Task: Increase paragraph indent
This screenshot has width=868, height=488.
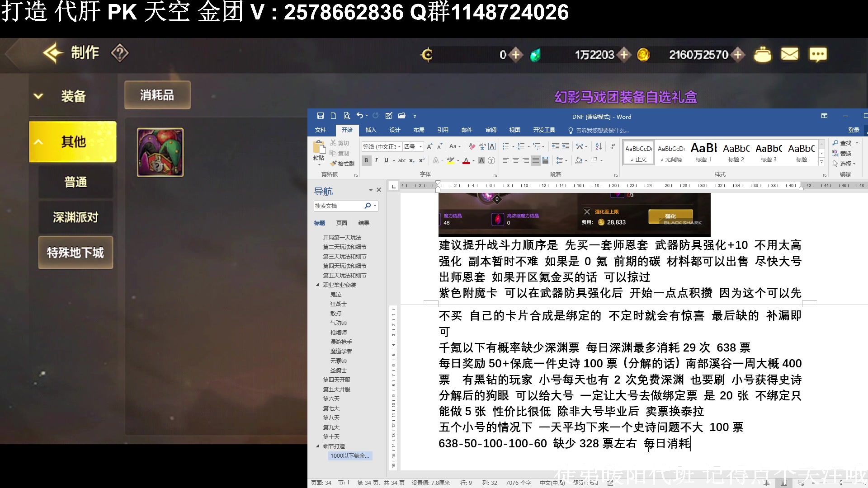Action: (x=566, y=146)
